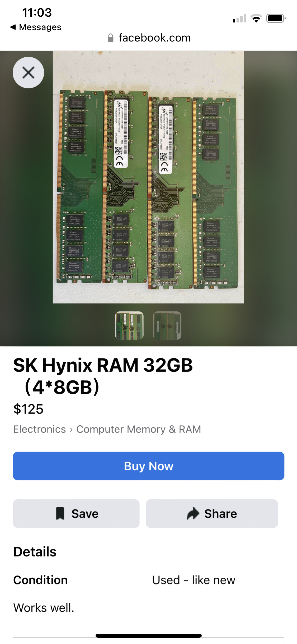Tap the facebook.com address bar
Viewport: 297px width, 644px height.
149,38
